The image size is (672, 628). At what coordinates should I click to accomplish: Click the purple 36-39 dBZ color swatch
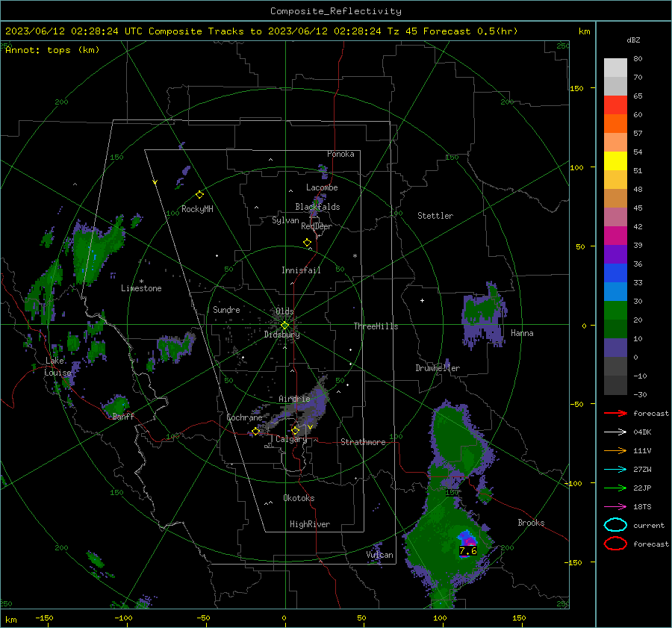coord(615,255)
